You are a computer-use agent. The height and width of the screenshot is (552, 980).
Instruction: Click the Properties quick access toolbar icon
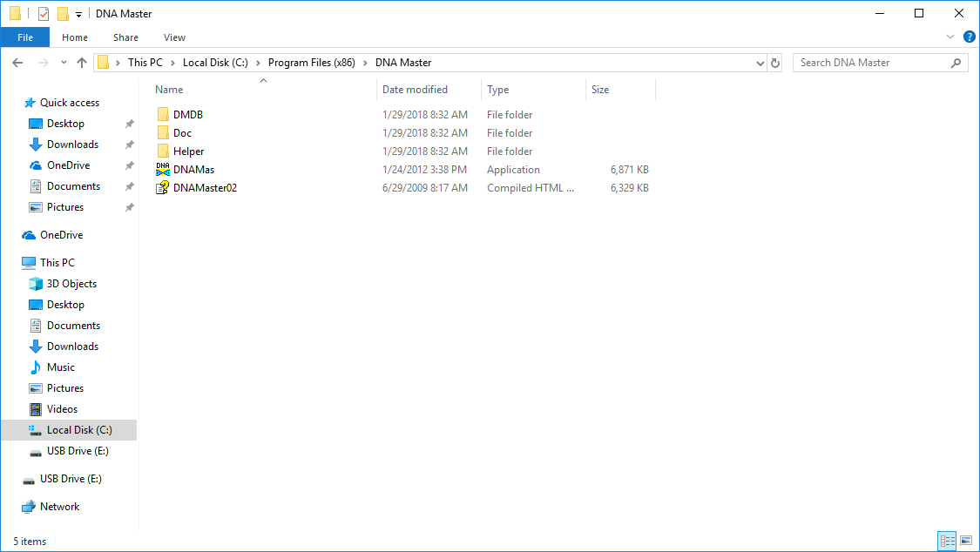44,13
